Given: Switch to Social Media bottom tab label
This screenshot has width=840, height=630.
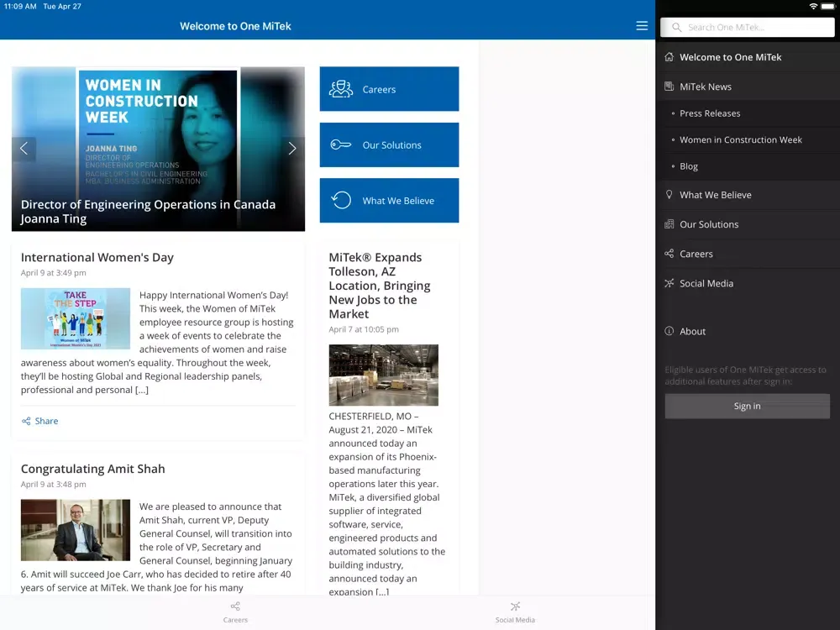Looking at the screenshot, I should click(515, 620).
